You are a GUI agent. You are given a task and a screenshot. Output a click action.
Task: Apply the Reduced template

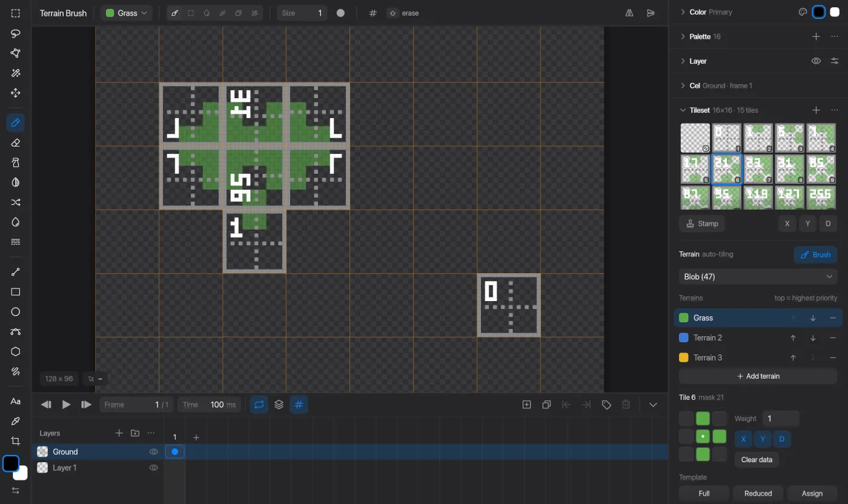758,494
